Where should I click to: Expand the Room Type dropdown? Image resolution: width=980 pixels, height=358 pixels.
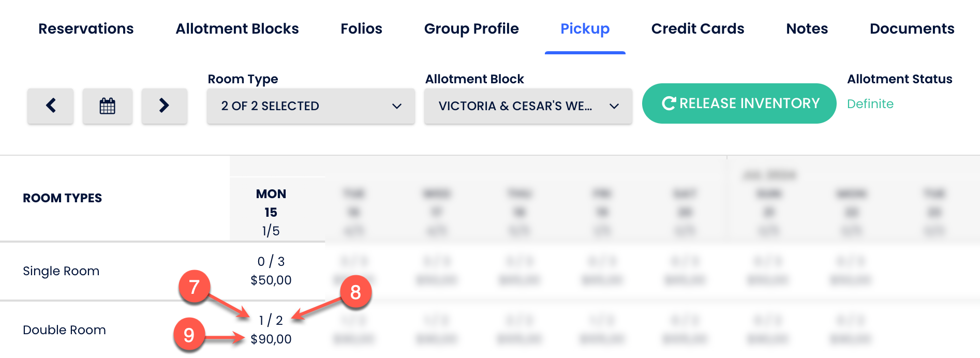[x=310, y=106]
